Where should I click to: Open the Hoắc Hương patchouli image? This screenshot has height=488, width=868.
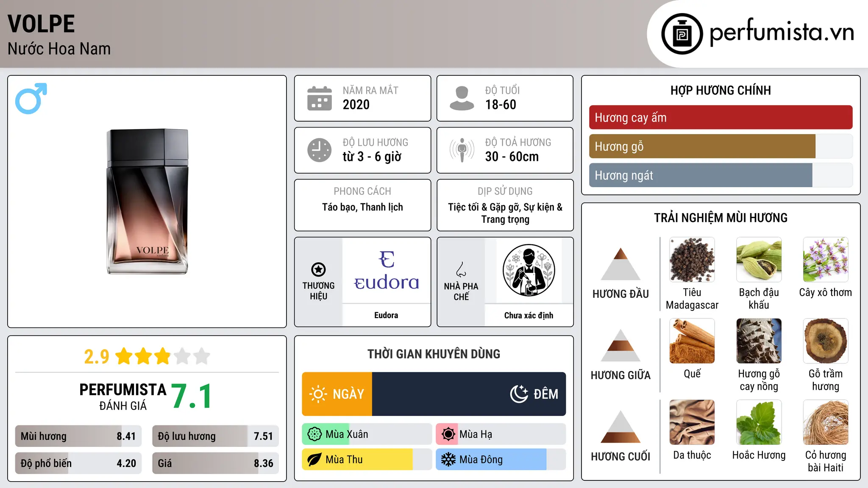[759, 422]
